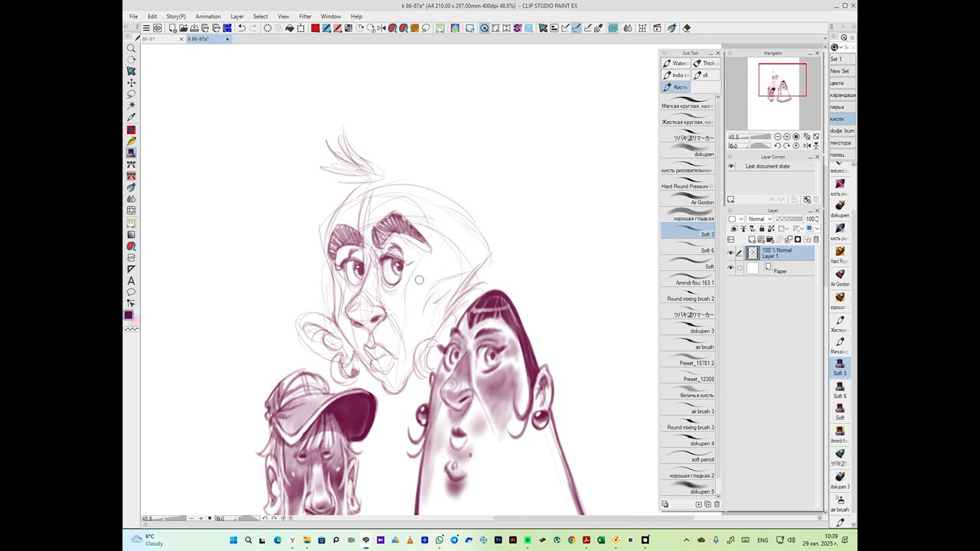Viewport: 980px width, 551px height.
Task: Select the Lasso selection tool
Action: pos(131,93)
